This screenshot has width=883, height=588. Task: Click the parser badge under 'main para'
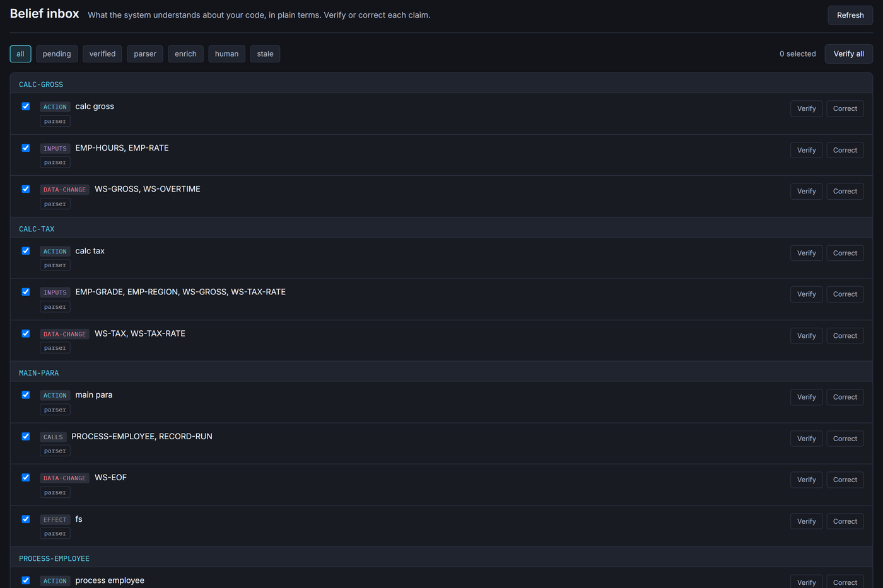point(55,410)
